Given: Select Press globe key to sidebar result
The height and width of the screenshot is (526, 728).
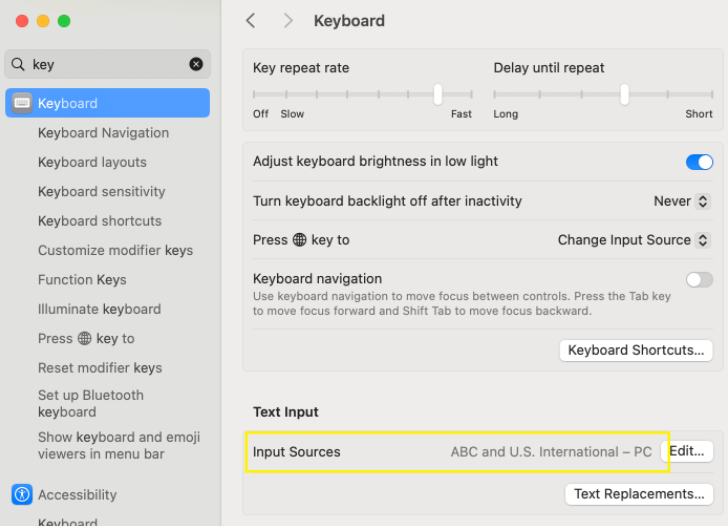Looking at the screenshot, I should (x=86, y=338).
